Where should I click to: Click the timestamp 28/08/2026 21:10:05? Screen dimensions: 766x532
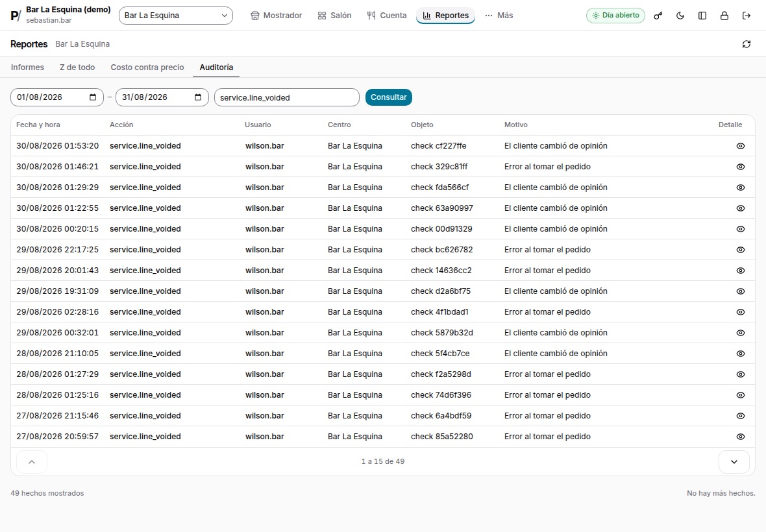57,354
